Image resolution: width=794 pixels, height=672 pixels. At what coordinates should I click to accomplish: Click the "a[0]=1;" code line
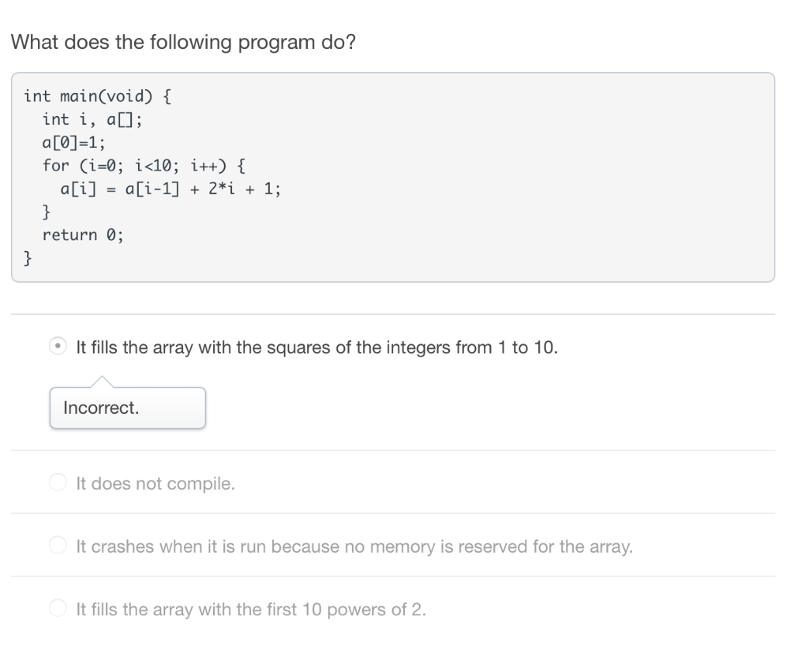[74, 143]
